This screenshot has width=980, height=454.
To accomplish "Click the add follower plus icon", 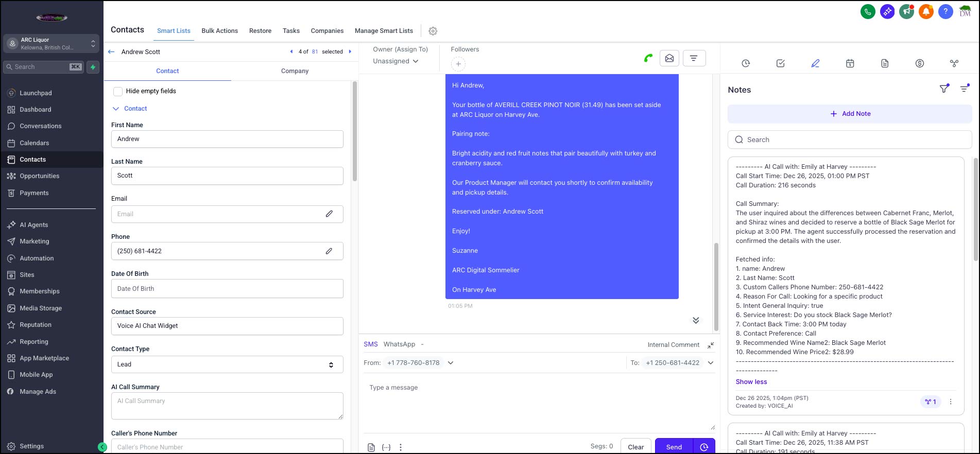I will pyautogui.click(x=458, y=64).
